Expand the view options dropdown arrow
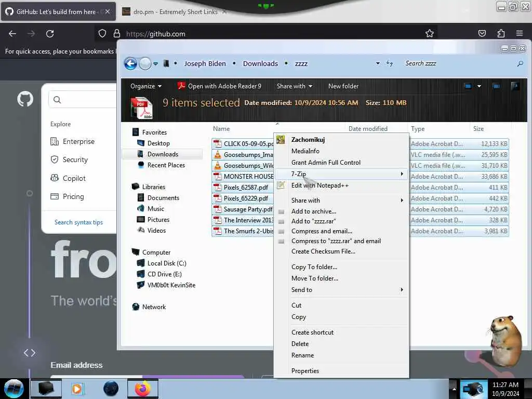This screenshot has height=399, width=532. [x=479, y=86]
